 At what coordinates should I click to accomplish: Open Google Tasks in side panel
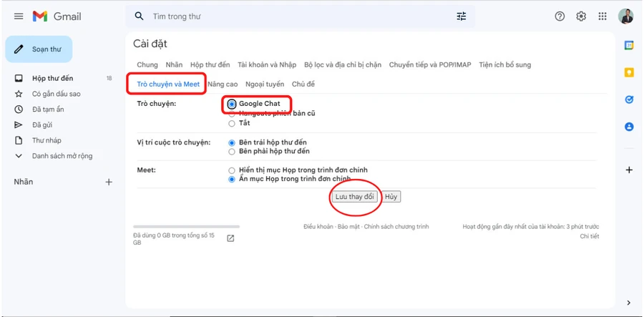[x=629, y=99]
